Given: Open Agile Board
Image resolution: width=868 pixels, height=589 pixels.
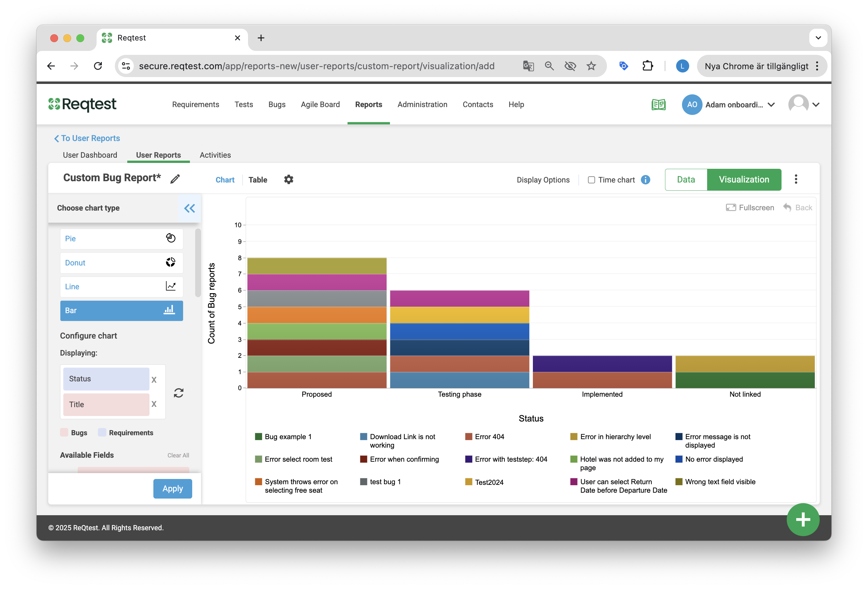Looking at the screenshot, I should click(x=320, y=105).
